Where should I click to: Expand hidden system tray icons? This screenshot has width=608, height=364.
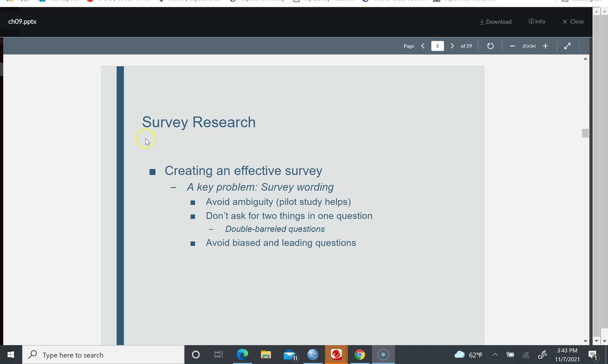(x=495, y=355)
